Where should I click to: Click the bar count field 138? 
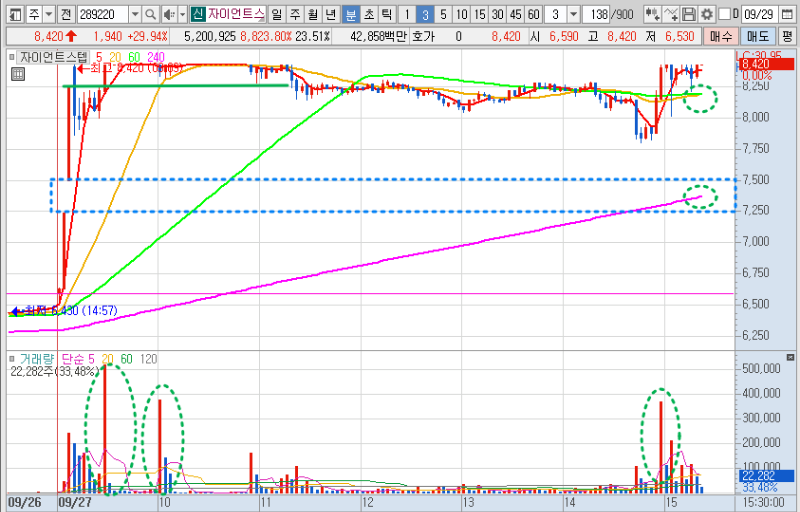597,14
